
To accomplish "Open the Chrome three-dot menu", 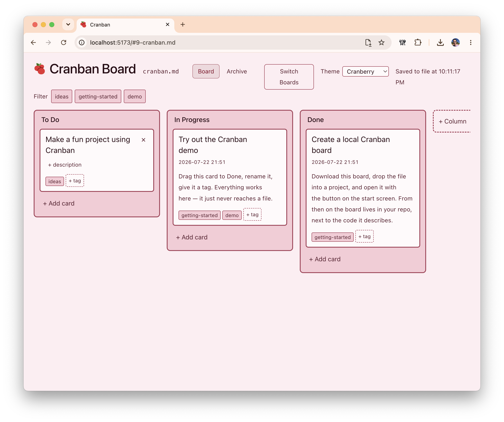I will (x=470, y=42).
